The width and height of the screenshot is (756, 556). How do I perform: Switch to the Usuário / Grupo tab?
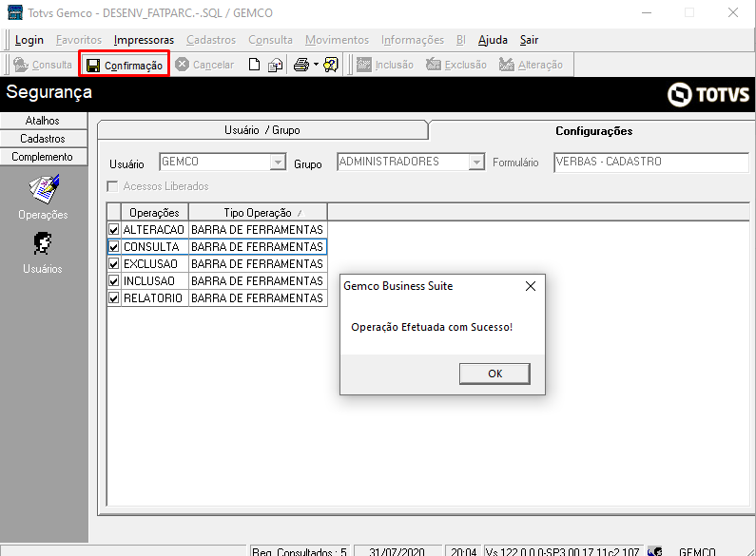pyautogui.click(x=262, y=130)
